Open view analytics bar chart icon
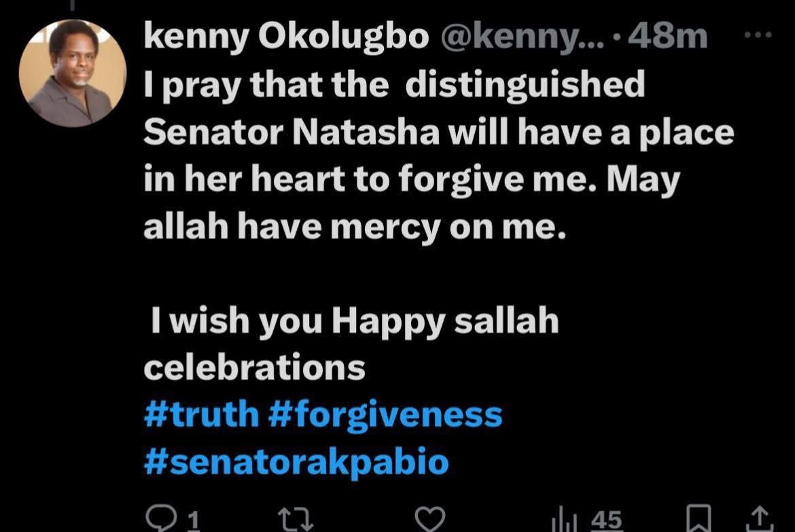This screenshot has height=532, width=795. 564,520
